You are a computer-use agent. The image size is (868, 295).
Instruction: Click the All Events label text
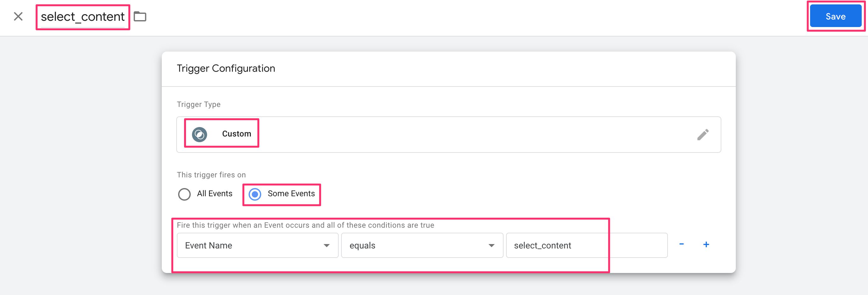(x=215, y=194)
